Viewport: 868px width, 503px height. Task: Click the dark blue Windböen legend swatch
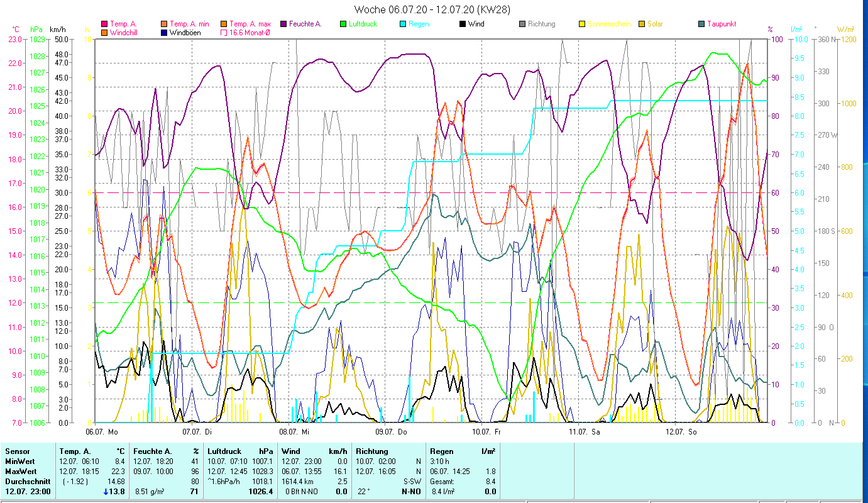click(x=163, y=32)
